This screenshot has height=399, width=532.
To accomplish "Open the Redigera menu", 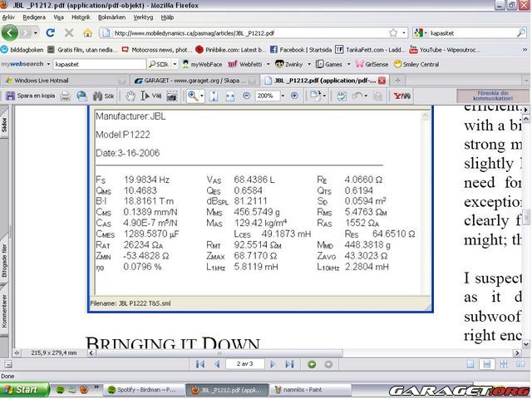I will pos(34,17).
